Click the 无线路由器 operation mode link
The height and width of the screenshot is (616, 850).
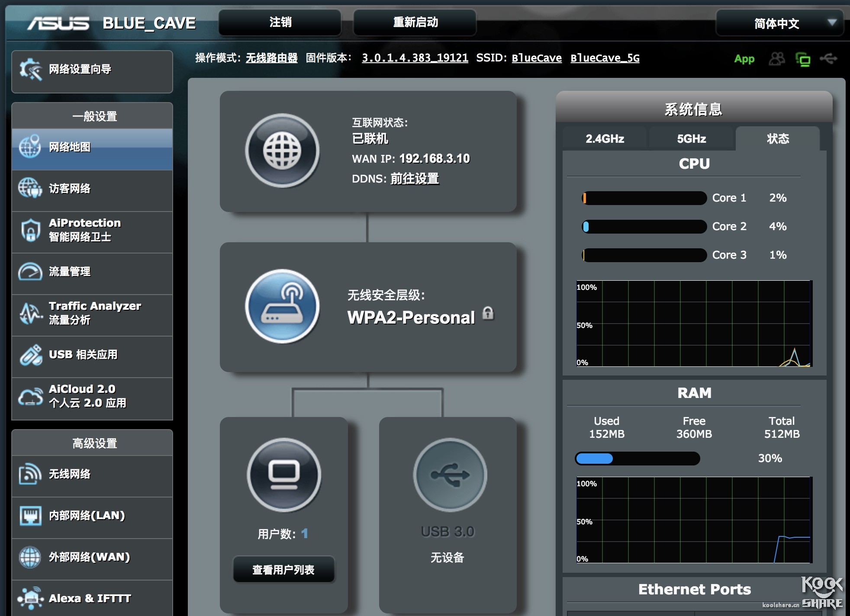tap(272, 58)
